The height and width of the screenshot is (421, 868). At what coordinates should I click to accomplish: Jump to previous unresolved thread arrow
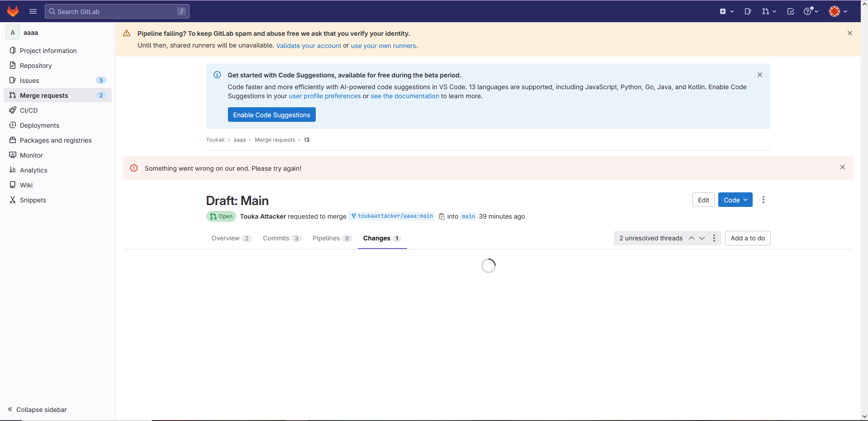(x=691, y=238)
